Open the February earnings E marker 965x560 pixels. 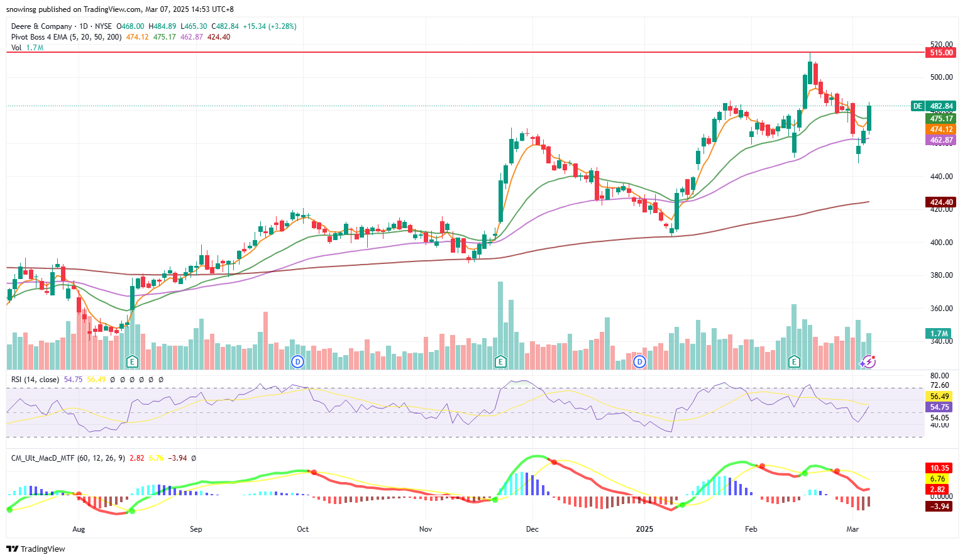coord(794,361)
